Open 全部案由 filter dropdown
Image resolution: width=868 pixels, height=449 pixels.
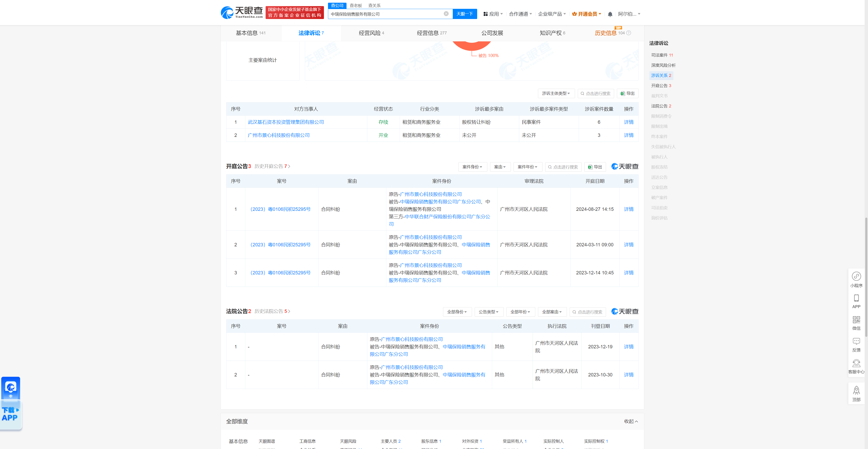coord(552,312)
